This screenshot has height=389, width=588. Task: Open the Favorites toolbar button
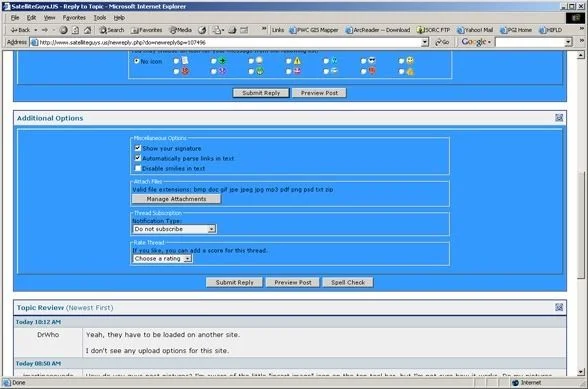(147, 30)
